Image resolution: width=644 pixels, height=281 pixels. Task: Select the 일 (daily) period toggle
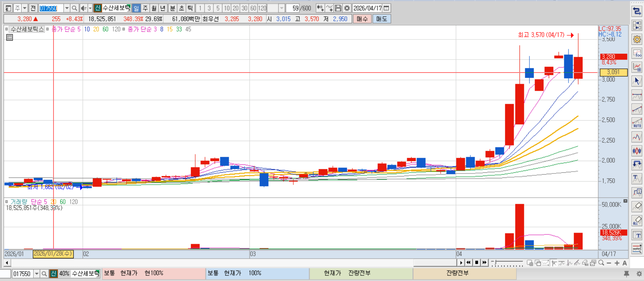coord(136,8)
